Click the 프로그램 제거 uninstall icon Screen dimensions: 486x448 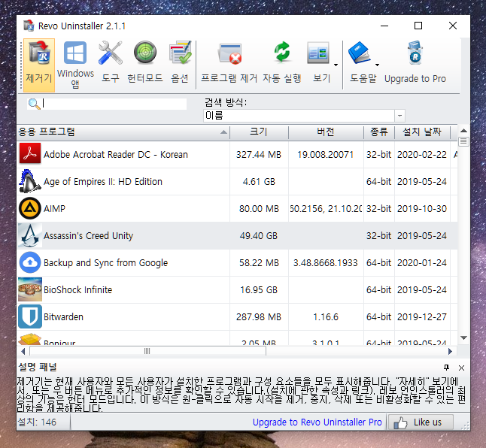point(229,53)
